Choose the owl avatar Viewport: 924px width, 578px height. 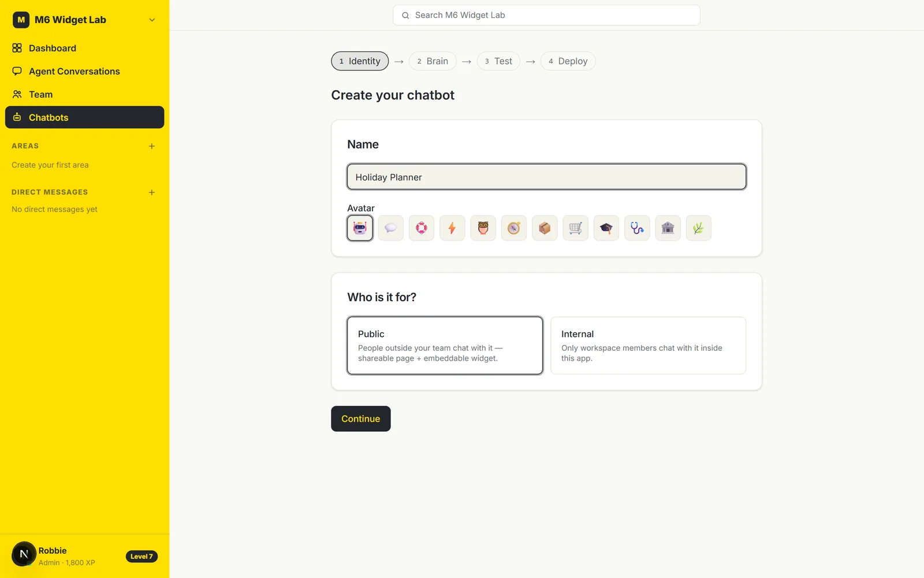coord(483,228)
